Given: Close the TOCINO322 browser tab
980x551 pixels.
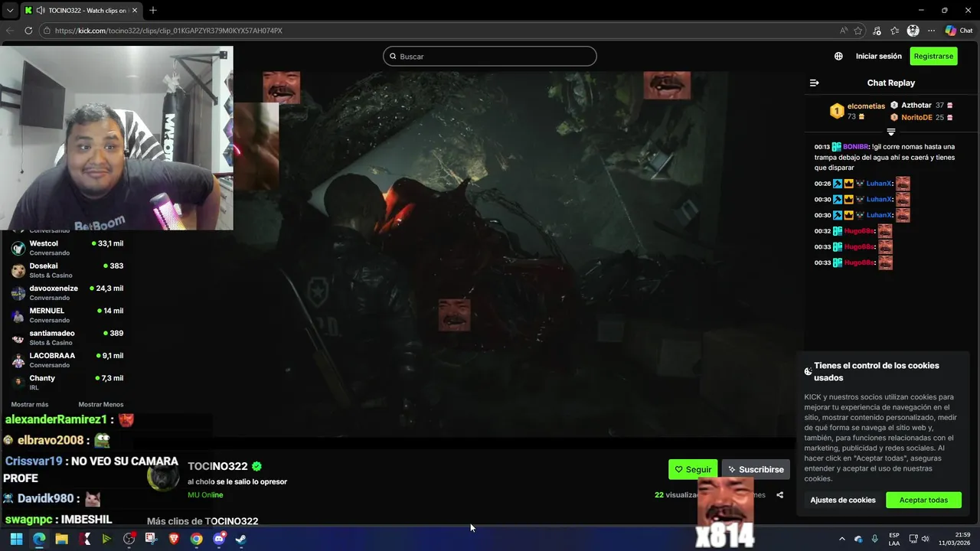Looking at the screenshot, I should (135, 11).
